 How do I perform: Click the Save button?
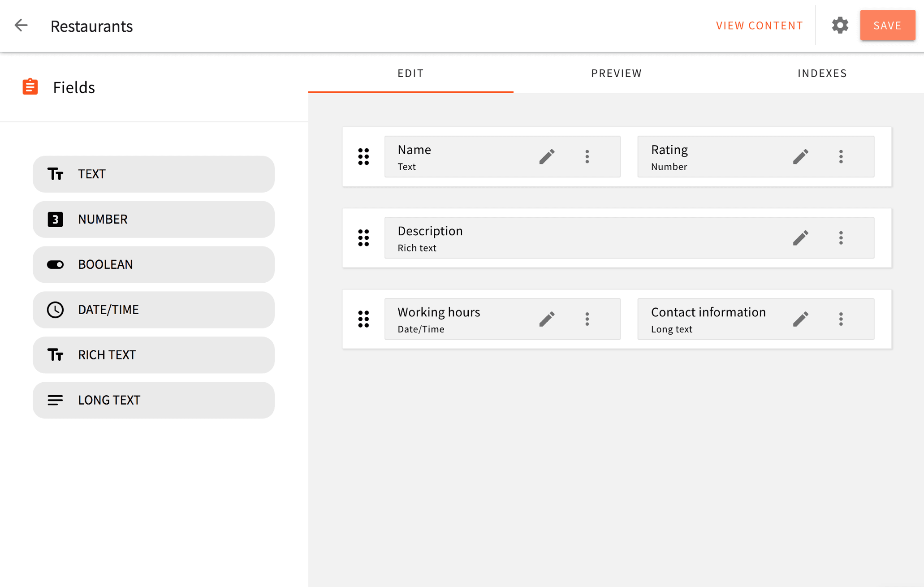point(887,26)
